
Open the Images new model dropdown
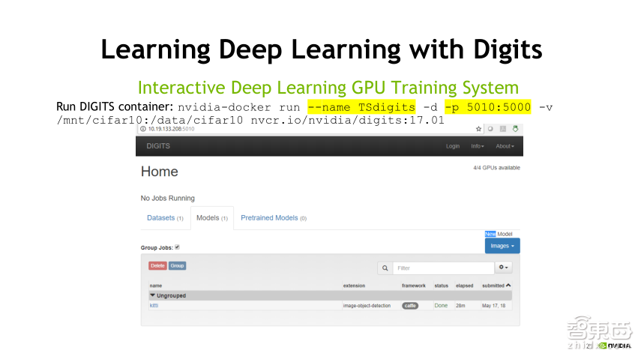[502, 246]
